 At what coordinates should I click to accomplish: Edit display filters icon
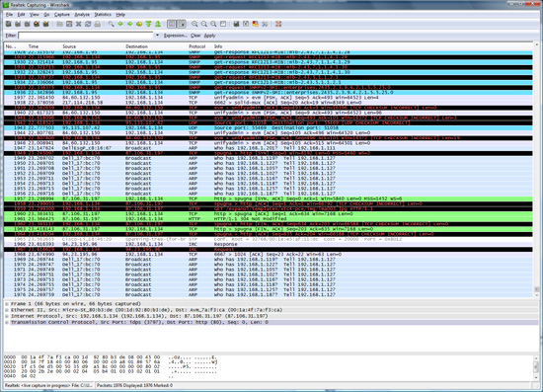(246, 24)
